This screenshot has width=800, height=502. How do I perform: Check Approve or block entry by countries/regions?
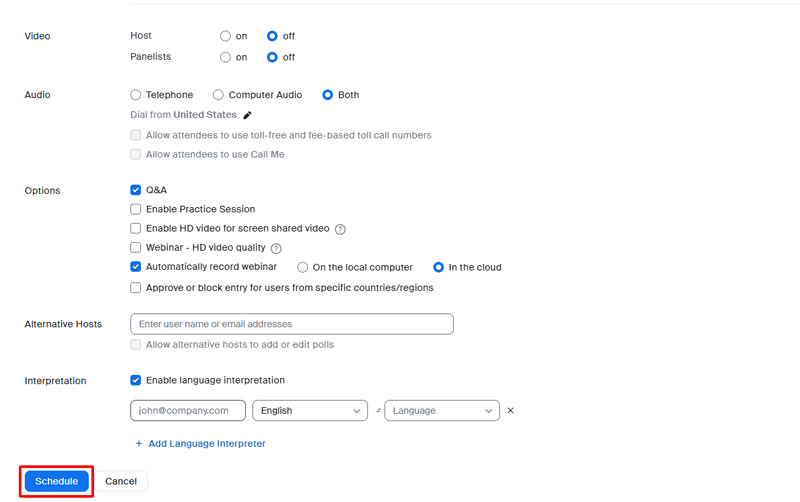135,288
